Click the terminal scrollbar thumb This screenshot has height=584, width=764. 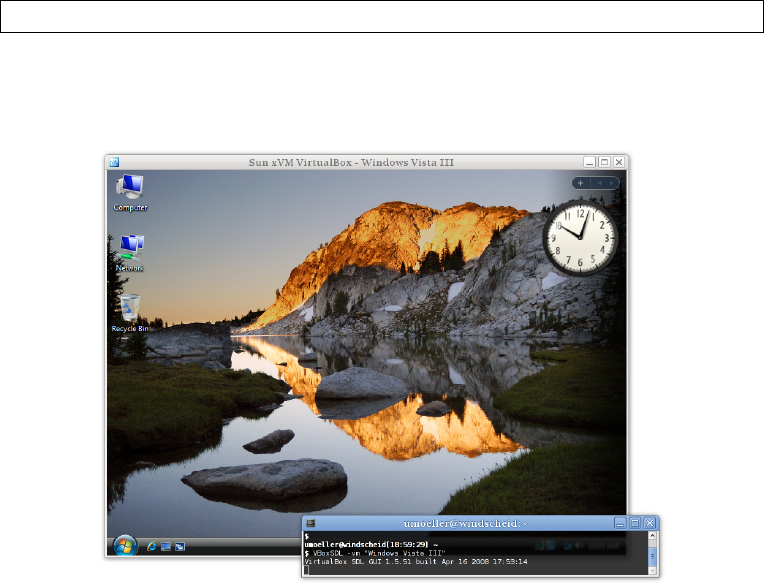coord(653,556)
